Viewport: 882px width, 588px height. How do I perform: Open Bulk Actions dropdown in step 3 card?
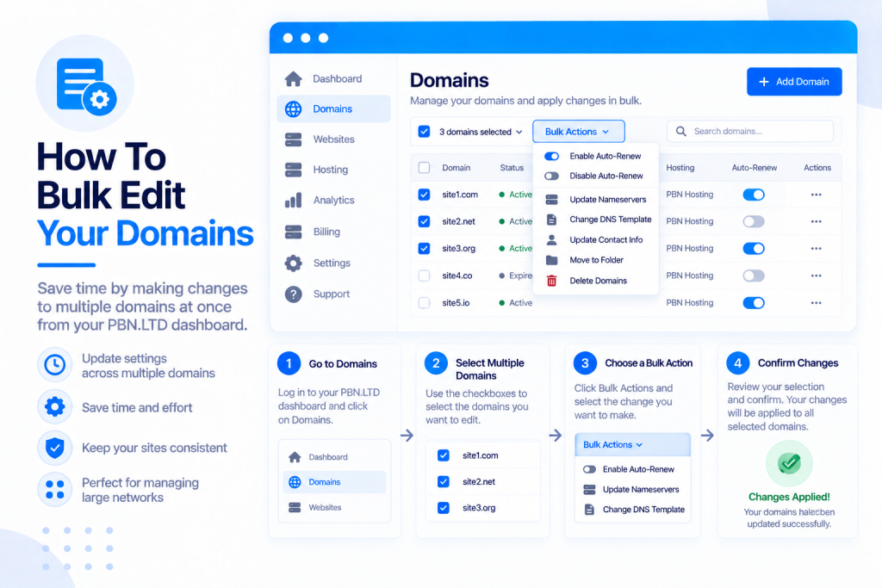pyautogui.click(x=633, y=444)
